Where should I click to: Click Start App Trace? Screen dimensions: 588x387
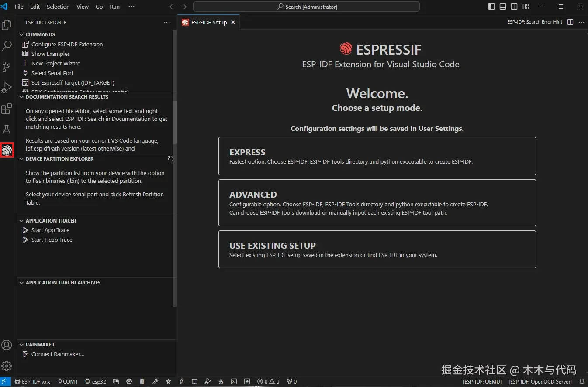click(50, 230)
